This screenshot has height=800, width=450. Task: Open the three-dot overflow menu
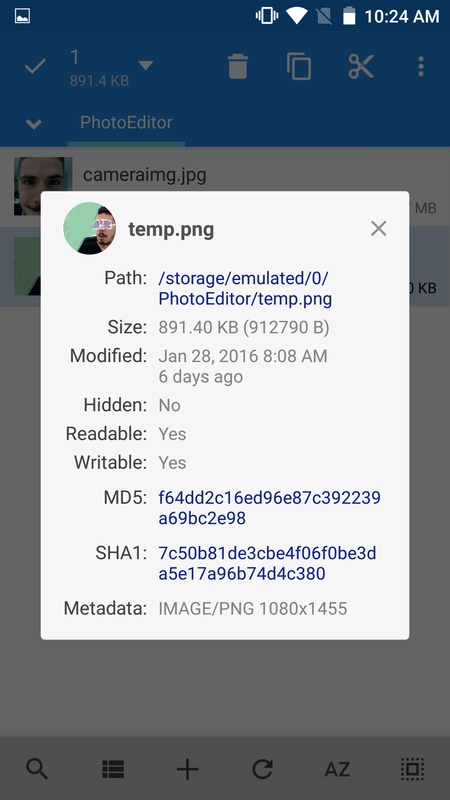pyautogui.click(x=421, y=67)
